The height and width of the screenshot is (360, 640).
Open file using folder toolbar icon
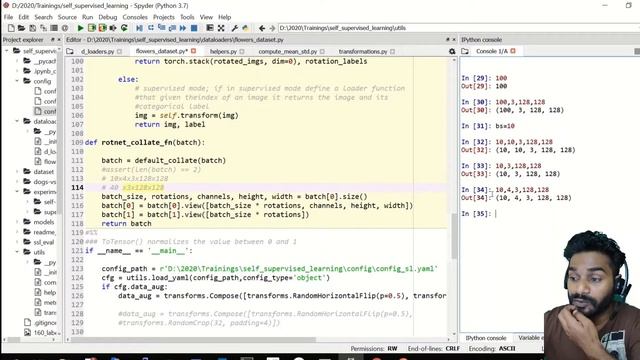pos(21,28)
